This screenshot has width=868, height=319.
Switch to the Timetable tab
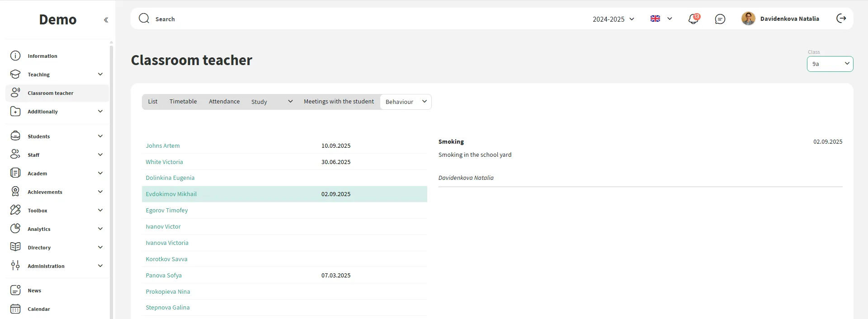183,102
